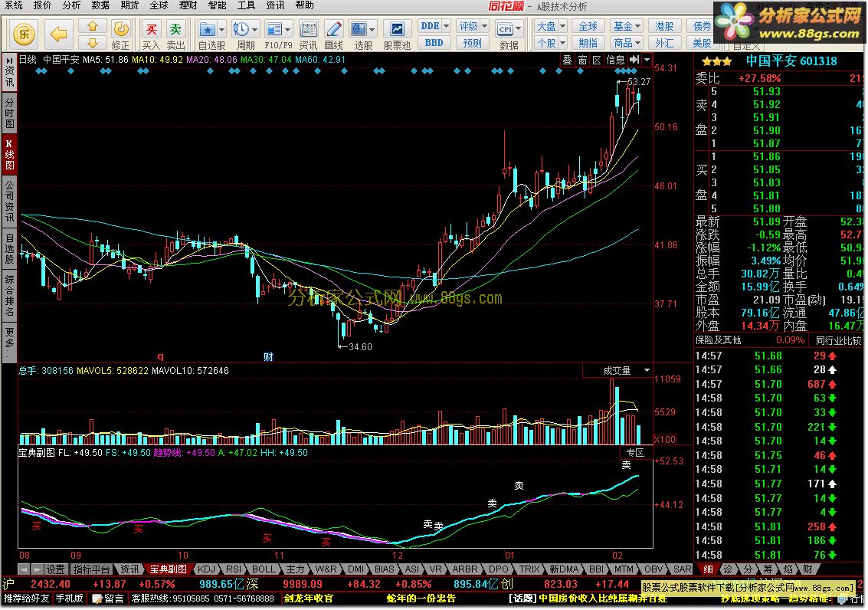Click the BBD button

pos(434,43)
